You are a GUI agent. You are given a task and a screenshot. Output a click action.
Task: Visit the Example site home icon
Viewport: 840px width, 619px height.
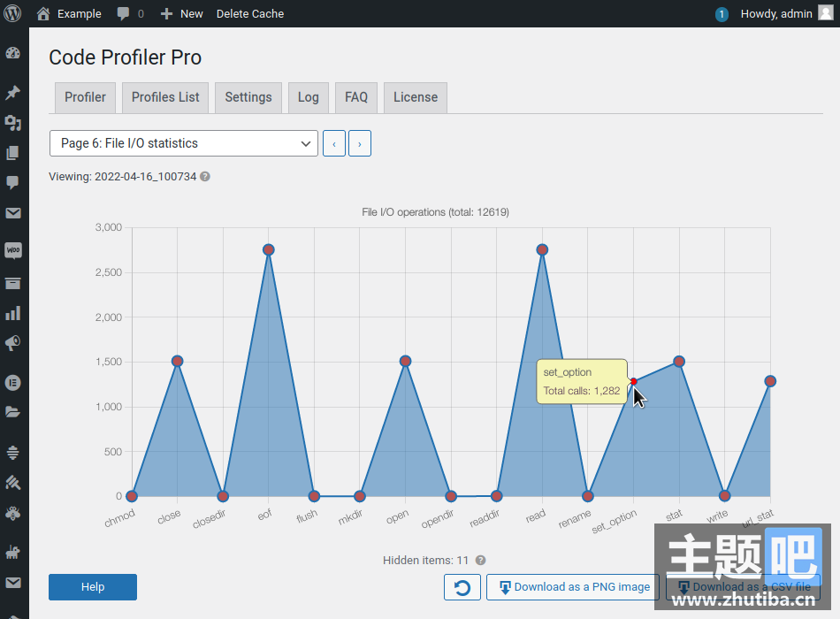click(43, 13)
